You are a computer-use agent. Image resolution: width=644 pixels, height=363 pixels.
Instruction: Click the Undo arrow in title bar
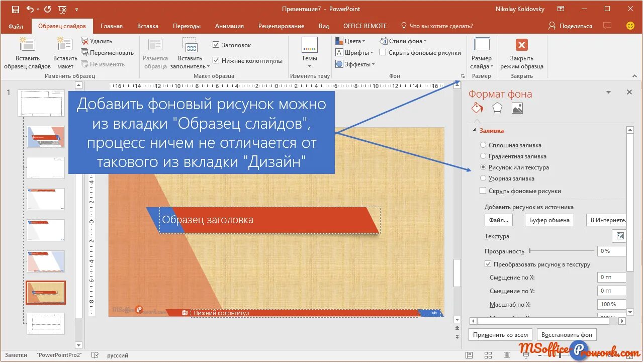coord(29,9)
